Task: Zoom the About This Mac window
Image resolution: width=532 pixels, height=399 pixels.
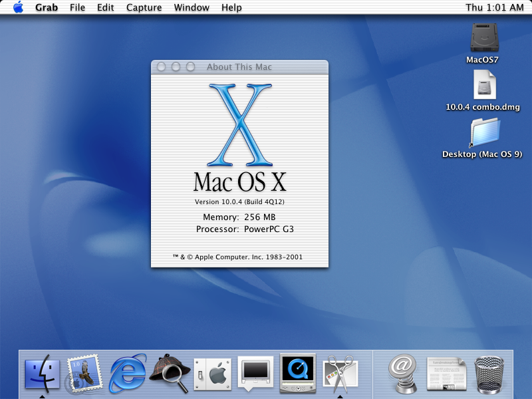Action: (191, 67)
